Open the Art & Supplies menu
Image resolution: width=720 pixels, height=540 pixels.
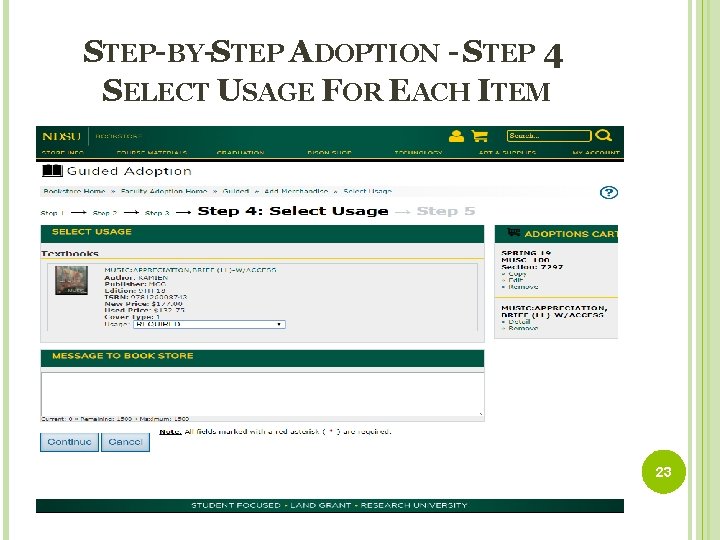pos(507,152)
